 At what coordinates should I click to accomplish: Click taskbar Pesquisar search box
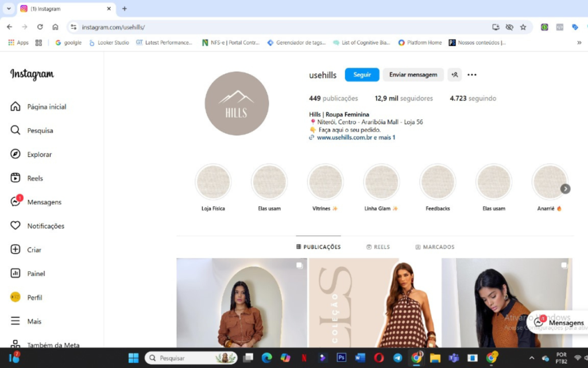pos(191,358)
